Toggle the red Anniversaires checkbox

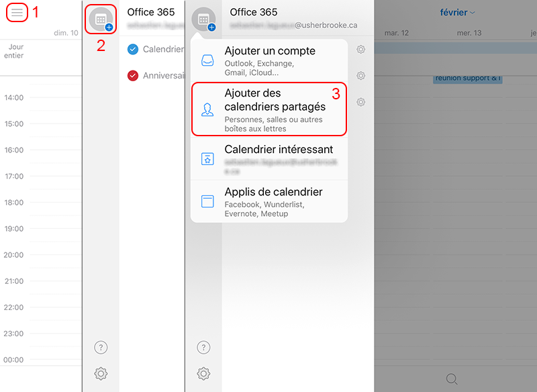tap(133, 76)
